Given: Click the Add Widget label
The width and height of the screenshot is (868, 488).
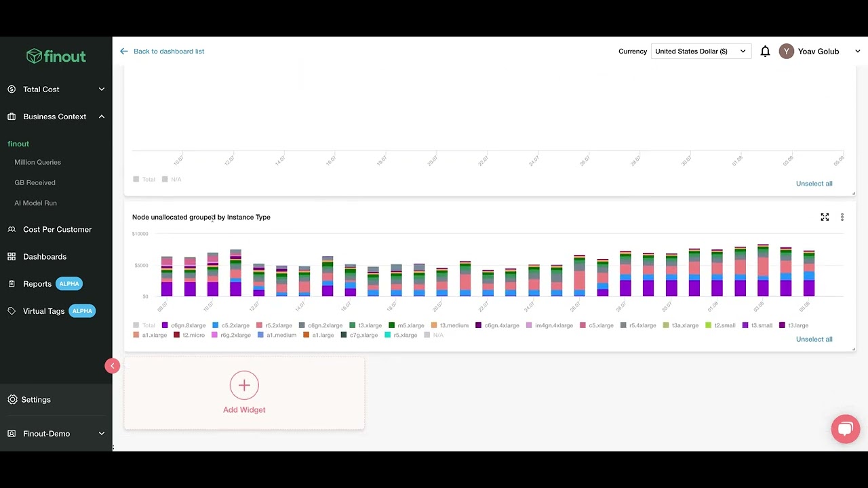Looking at the screenshot, I should (244, 410).
